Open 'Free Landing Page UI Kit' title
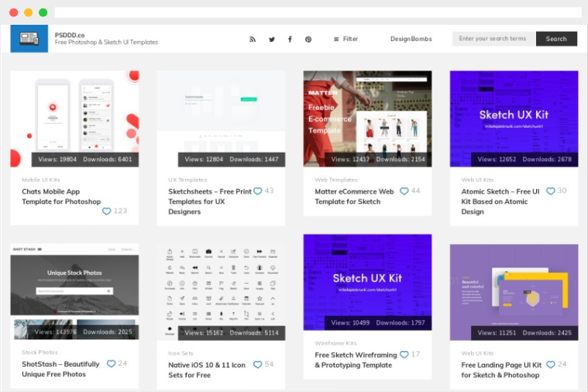Image resolution: width=588 pixels, height=392 pixels. click(x=501, y=370)
